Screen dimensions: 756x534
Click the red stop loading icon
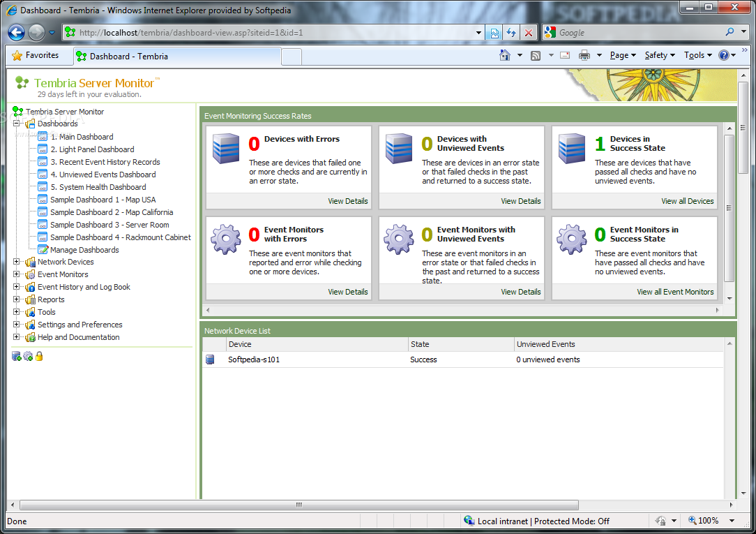(529, 33)
